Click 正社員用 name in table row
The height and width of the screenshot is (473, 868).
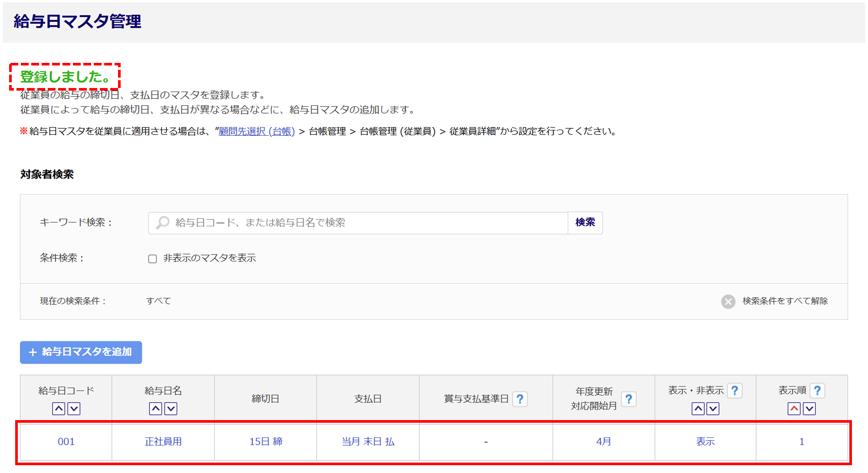tap(163, 441)
